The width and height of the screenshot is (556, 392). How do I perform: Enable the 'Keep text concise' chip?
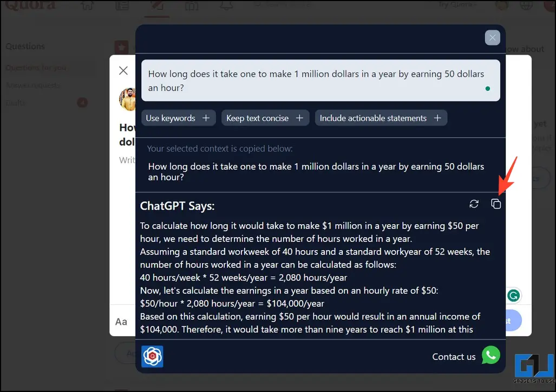point(257,118)
